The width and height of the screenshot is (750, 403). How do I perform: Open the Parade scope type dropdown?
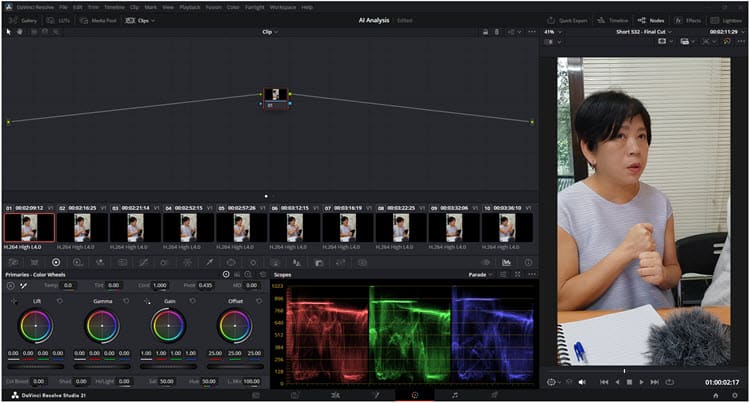pos(480,274)
